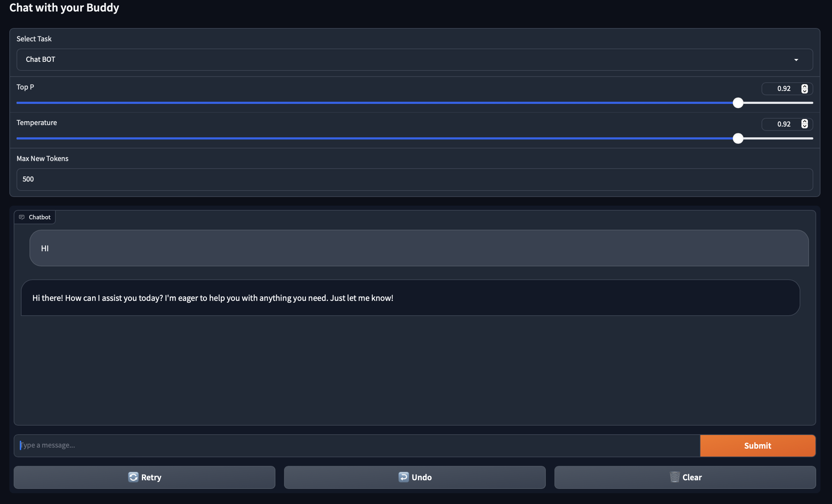Click the Temperature slider handle
The image size is (832, 504).
tap(738, 138)
